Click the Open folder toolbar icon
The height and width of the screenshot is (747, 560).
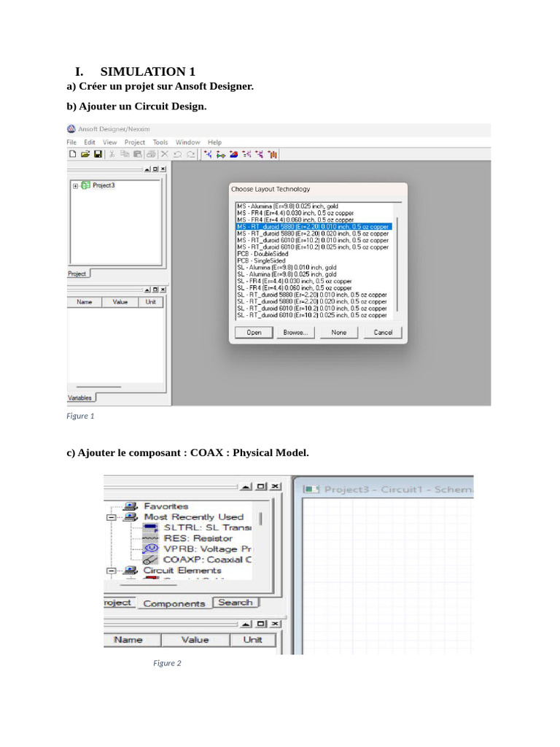pyautogui.click(x=85, y=154)
